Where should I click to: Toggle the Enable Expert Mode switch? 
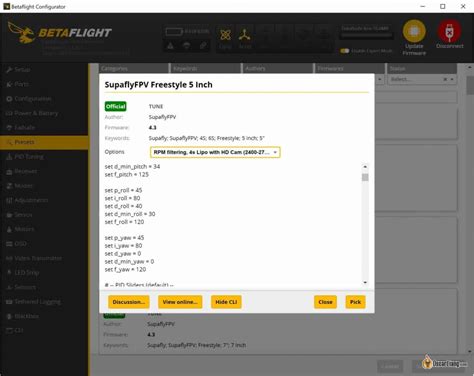click(x=345, y=51)
